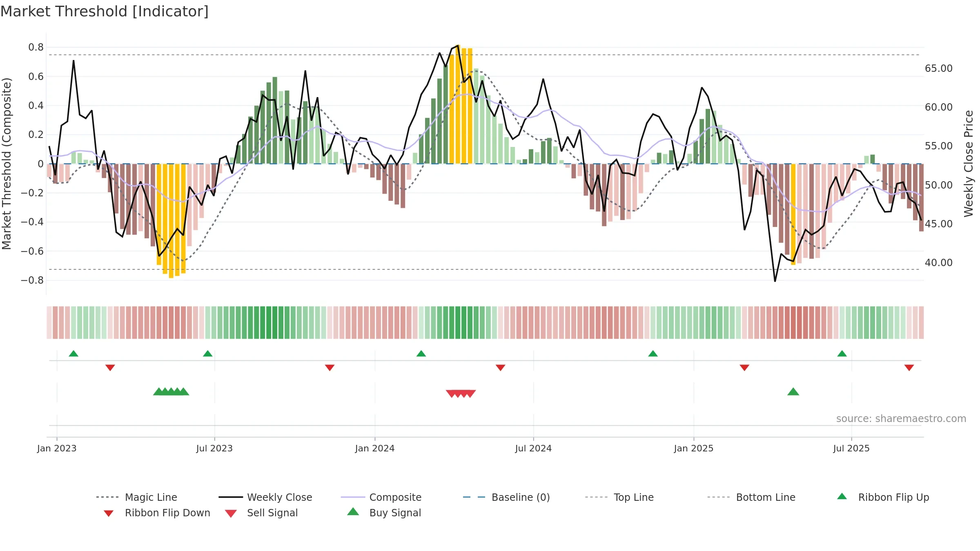Click the first ribbon flip up marker in January 2023

(x=73, y=353)
